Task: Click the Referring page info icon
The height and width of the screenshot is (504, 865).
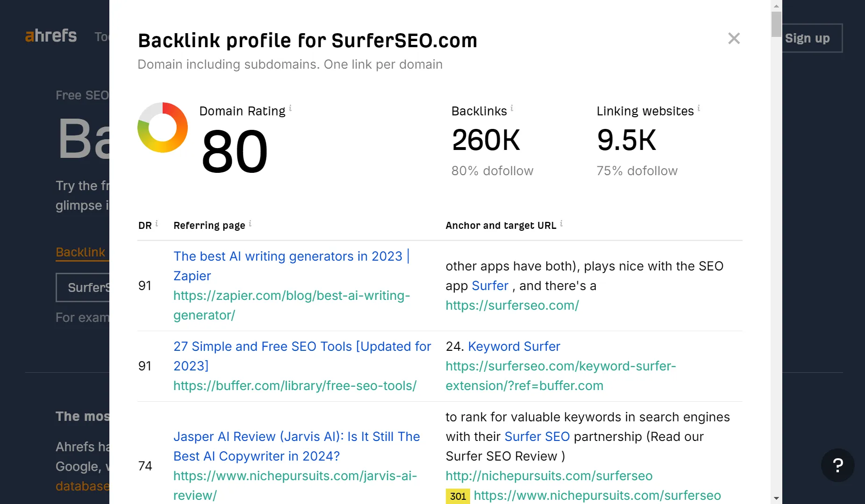Action: (x=250, y=223)
